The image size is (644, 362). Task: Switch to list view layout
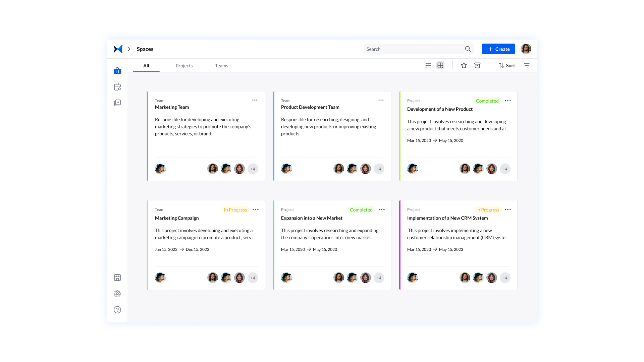(428, 65)
